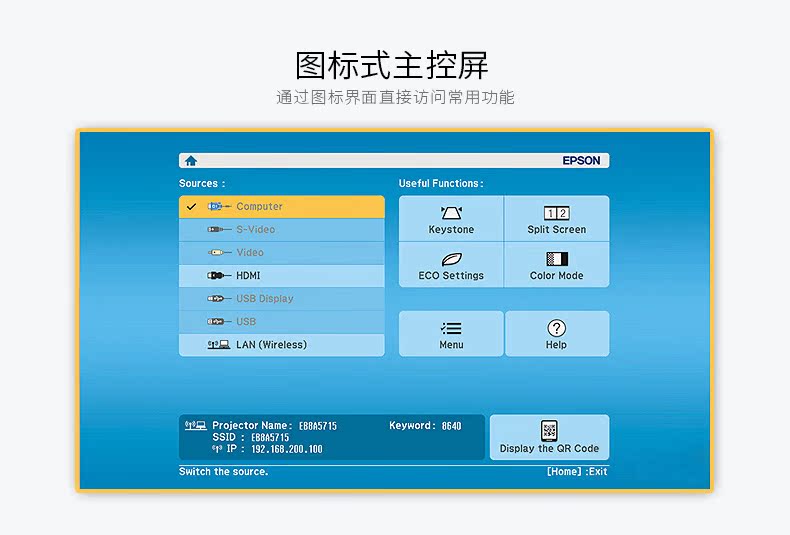Click Projector Name value EBBA5715

318,426
